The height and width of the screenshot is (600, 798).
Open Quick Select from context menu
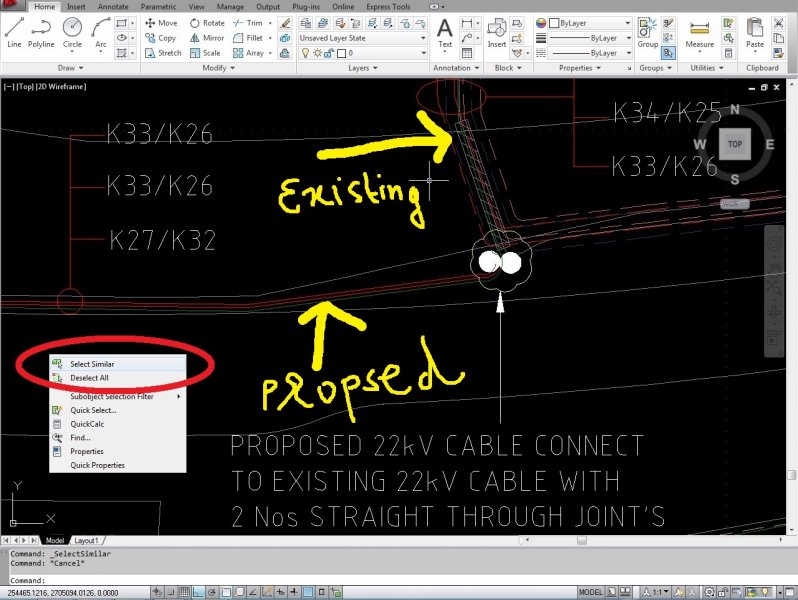118,410
